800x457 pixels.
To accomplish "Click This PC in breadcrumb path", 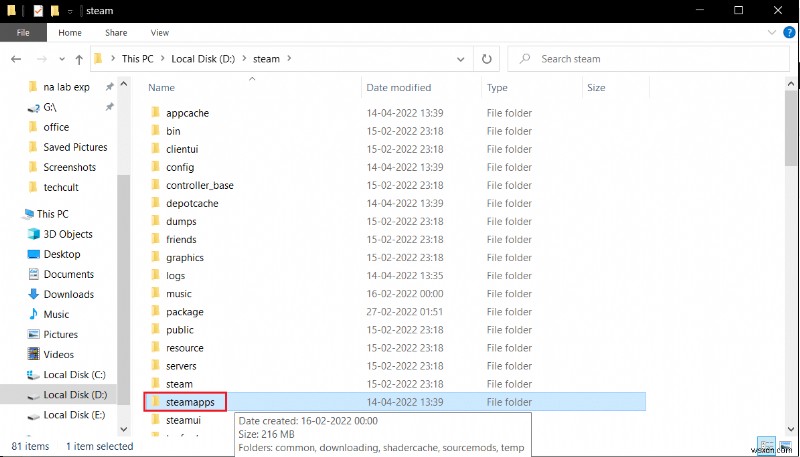I will (138, 59).
